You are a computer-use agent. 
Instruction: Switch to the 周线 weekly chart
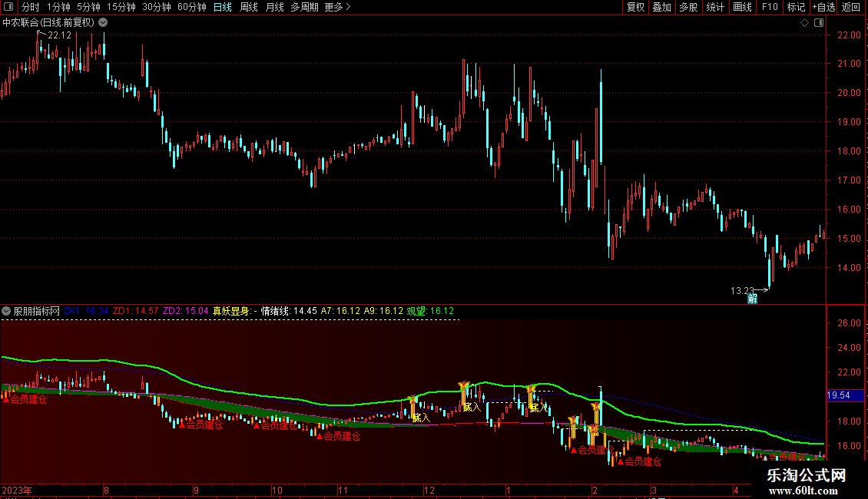click(x=249, y=7)
